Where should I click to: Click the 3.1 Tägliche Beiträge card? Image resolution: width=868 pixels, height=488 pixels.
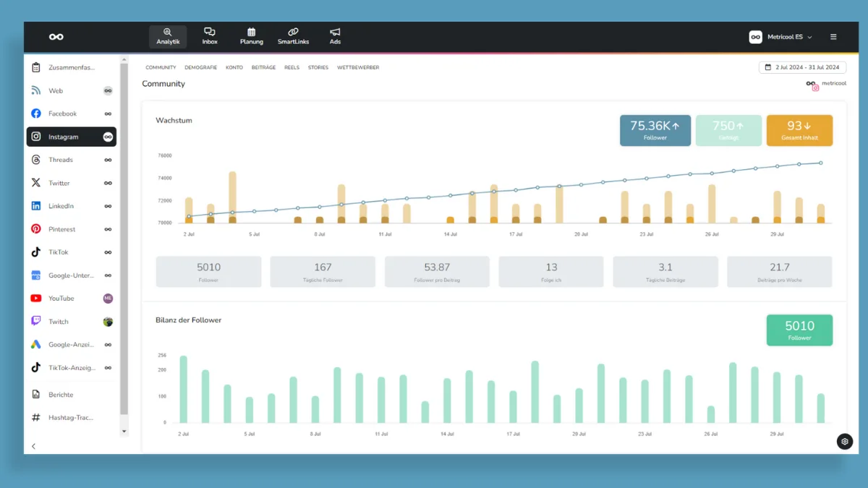(665, 272)
